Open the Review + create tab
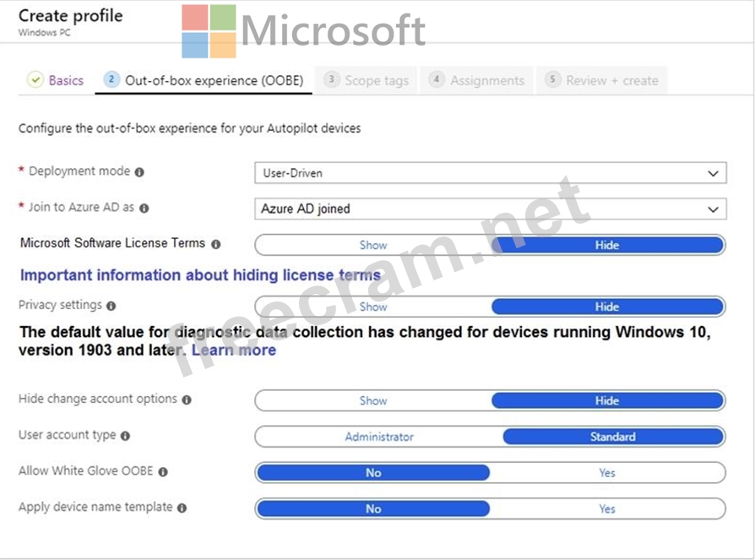 602,80
